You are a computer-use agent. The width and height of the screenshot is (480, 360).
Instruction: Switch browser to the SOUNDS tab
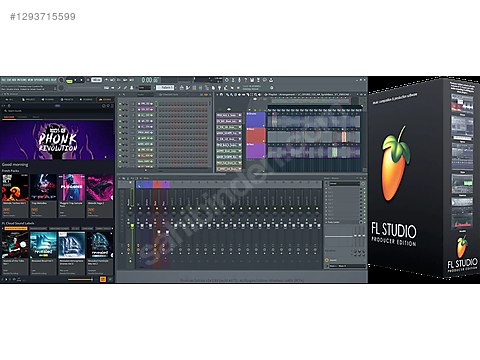point(105,99)
